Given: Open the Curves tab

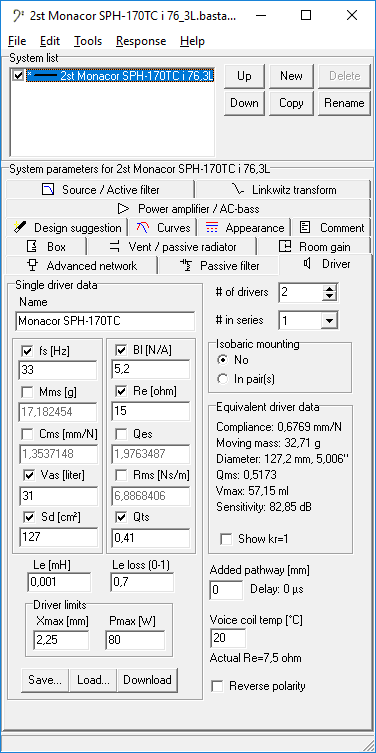Looking at the screenshot, I should (163, 228).
